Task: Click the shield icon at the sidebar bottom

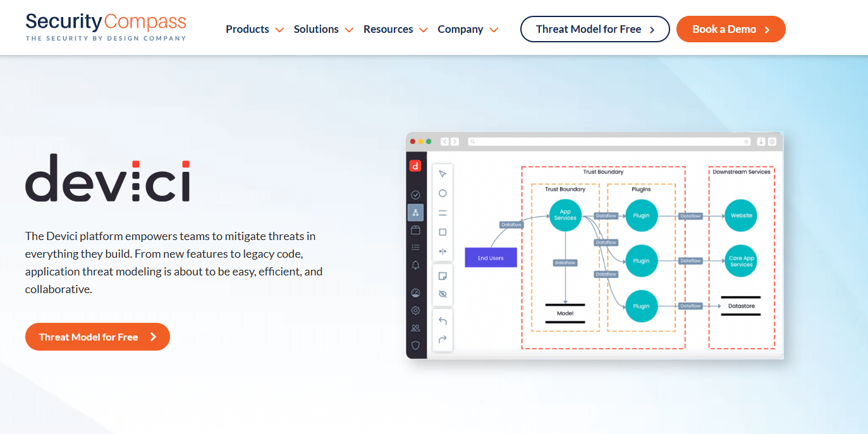Action: [416, 346]
